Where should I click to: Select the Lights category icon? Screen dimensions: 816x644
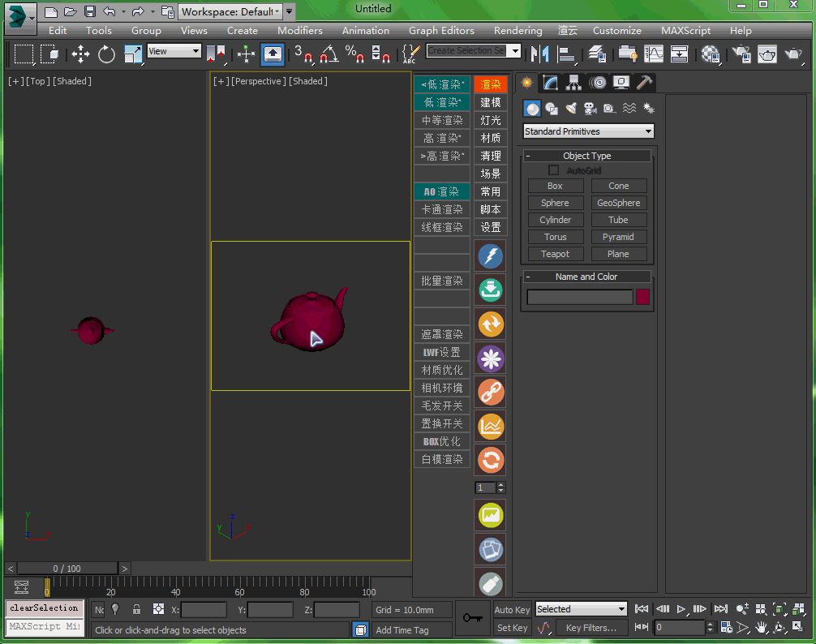point(571,109)
